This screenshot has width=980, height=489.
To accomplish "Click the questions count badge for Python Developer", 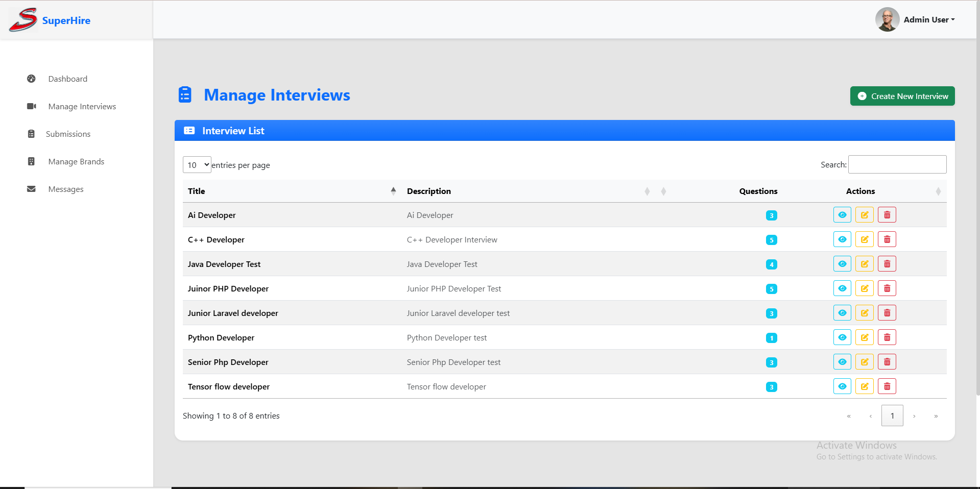I will (x=771, y=338).
